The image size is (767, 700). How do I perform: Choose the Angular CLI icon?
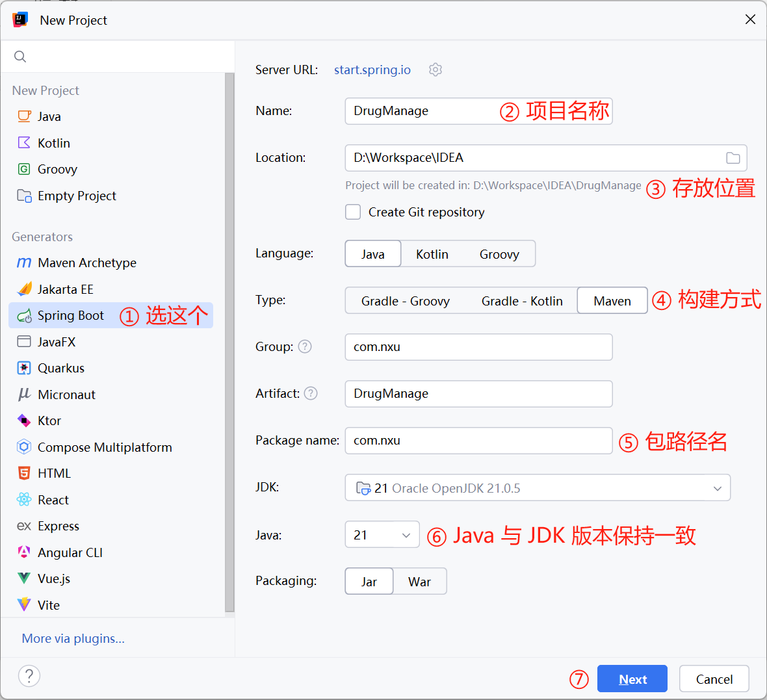pyautogui.click(x=24, y=552)
